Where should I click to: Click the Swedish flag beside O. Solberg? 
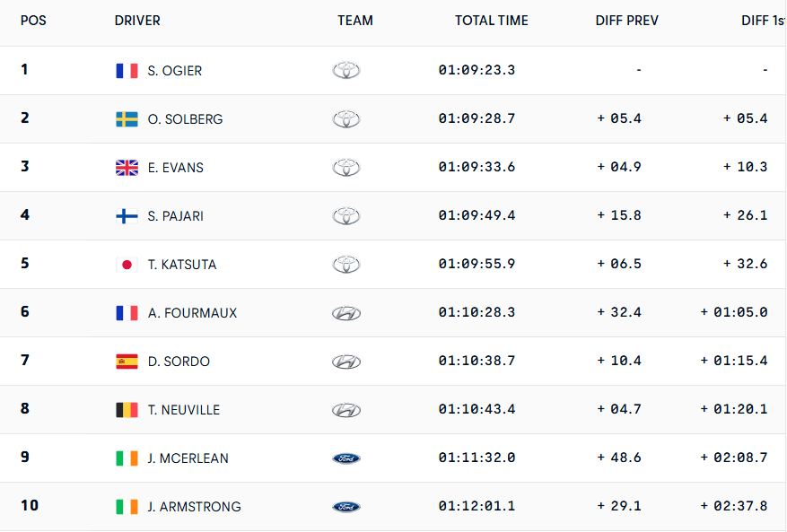click(127, 119)
